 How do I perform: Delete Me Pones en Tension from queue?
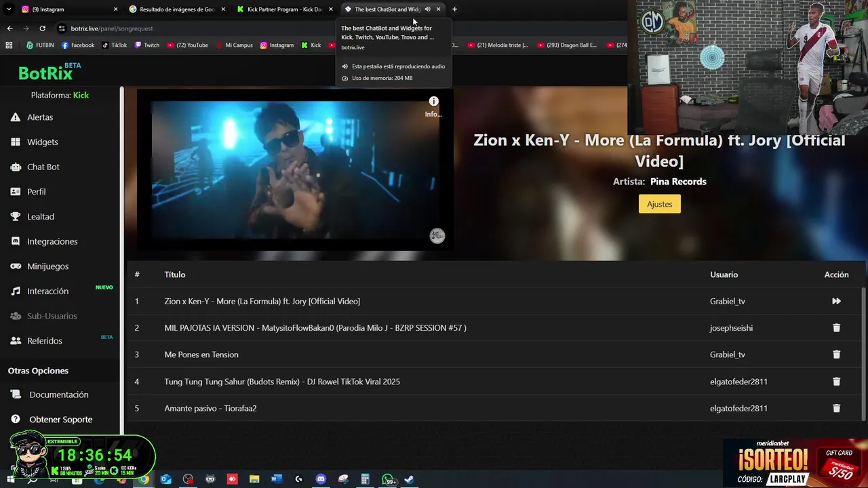(x=836, y=354)
